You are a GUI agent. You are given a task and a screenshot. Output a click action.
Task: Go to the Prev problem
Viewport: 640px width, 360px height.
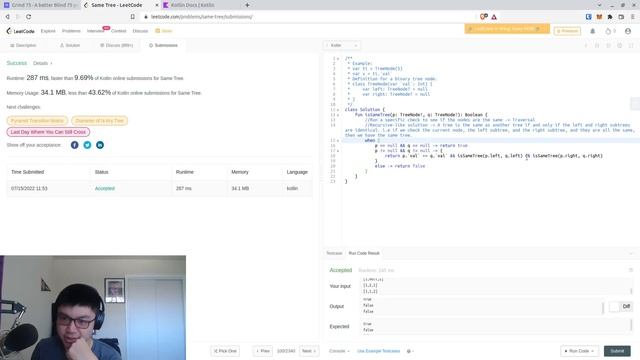click(x=263, y=351)
